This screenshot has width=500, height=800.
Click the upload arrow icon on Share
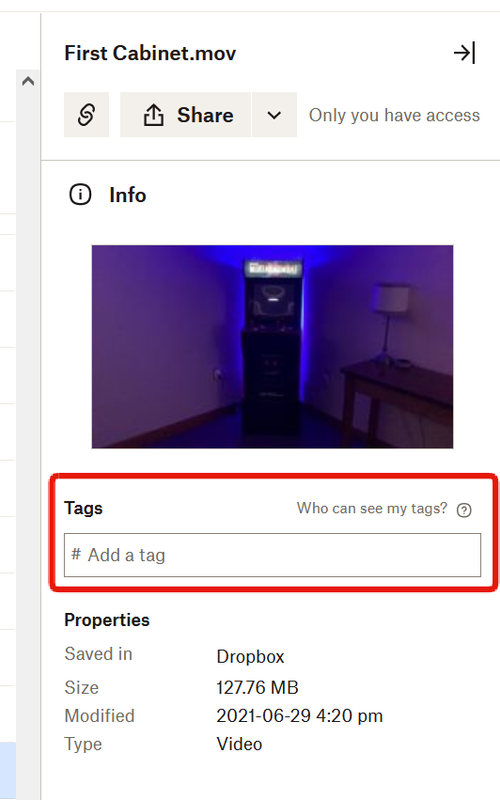[x=154, y=115]
